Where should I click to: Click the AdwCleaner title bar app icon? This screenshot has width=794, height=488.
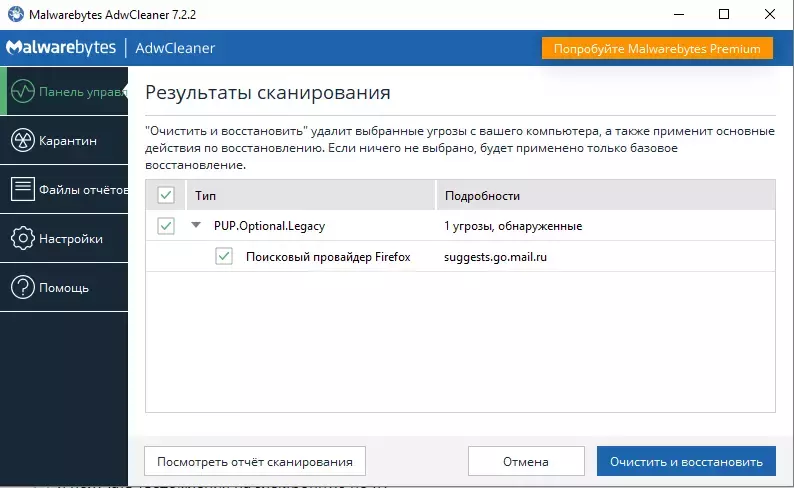click(16, 14)
